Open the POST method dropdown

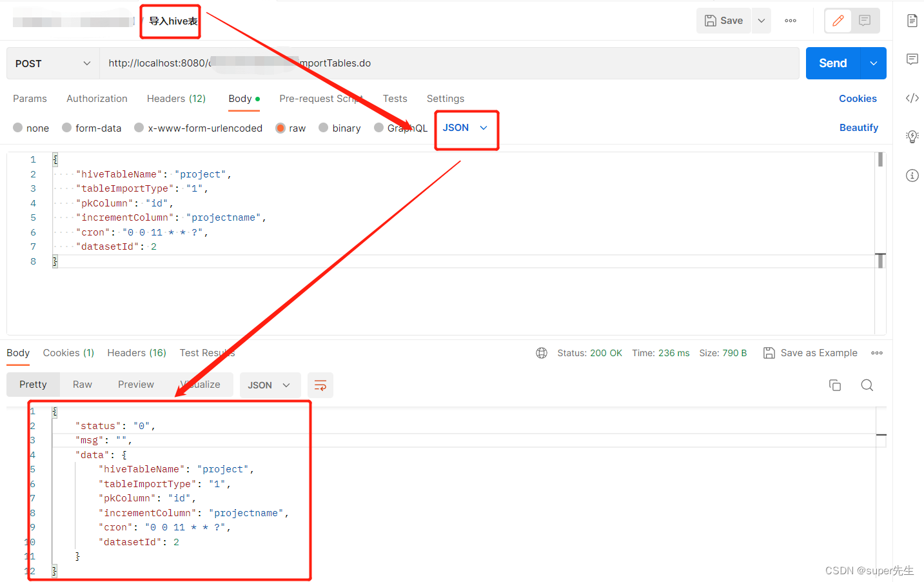coord(53,63)
